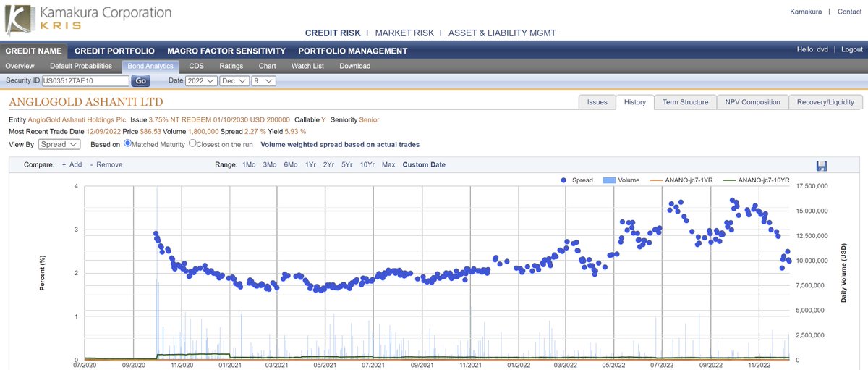Open the year dropdown showing 2022
This screenshot has height=370, width=868.
[202, 81]
